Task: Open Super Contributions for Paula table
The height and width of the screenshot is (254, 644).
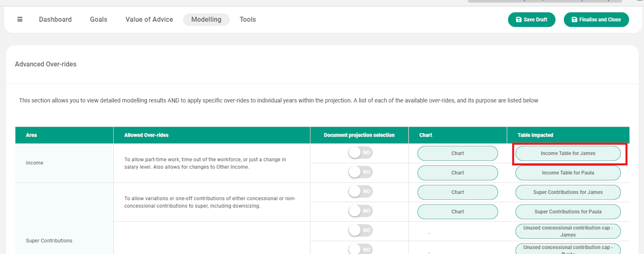Action: pyautogui.click(x=568, y=212)
